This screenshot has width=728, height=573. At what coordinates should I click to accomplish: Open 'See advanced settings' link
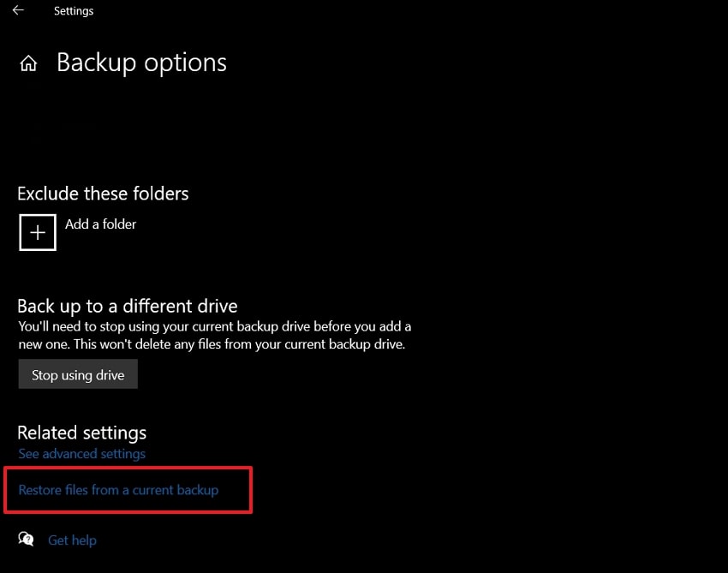(82, 454)
